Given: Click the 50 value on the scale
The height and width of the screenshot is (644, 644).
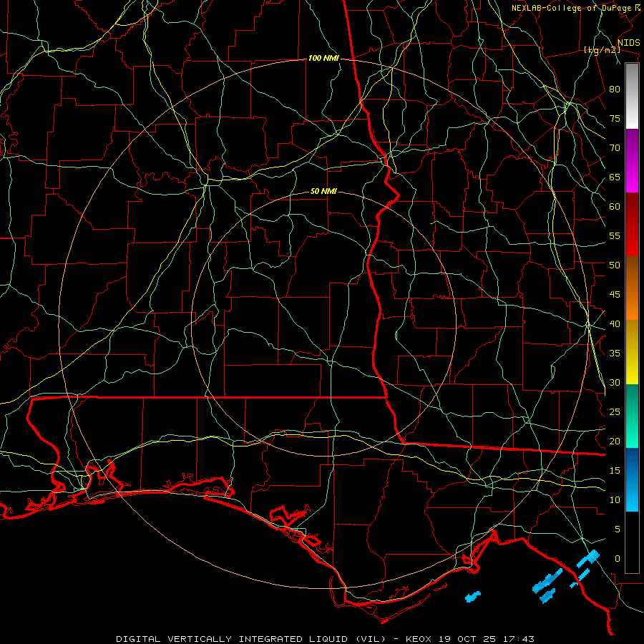Looking at the screenshot, I should tap(615, 265).
